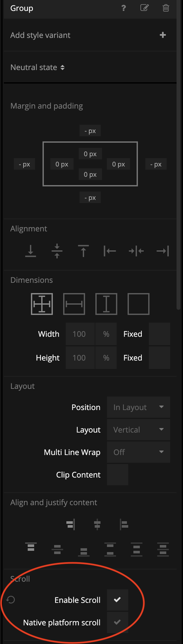The image size is (183, 644).
Task: Click the Width value input field
Action: click(80, 334)
